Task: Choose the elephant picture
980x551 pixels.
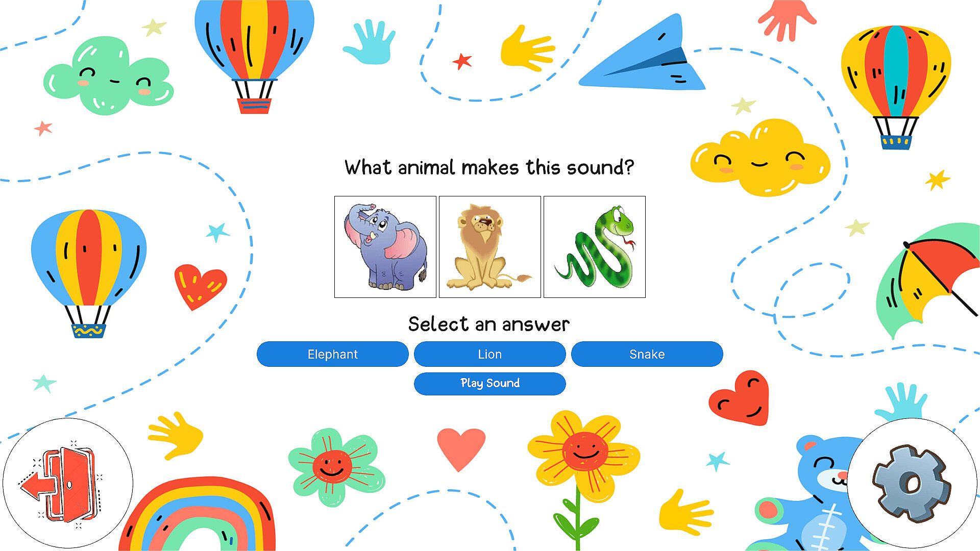Action: point(385,247)
